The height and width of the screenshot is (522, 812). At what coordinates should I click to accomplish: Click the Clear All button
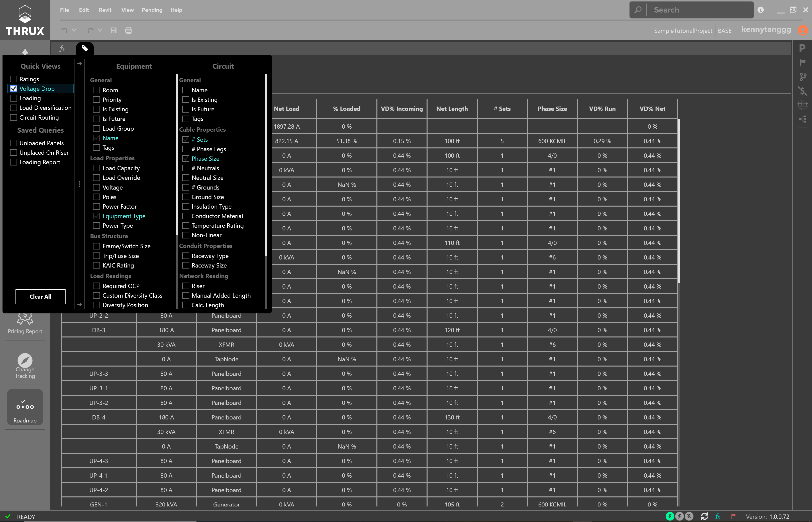click(40, 297)
